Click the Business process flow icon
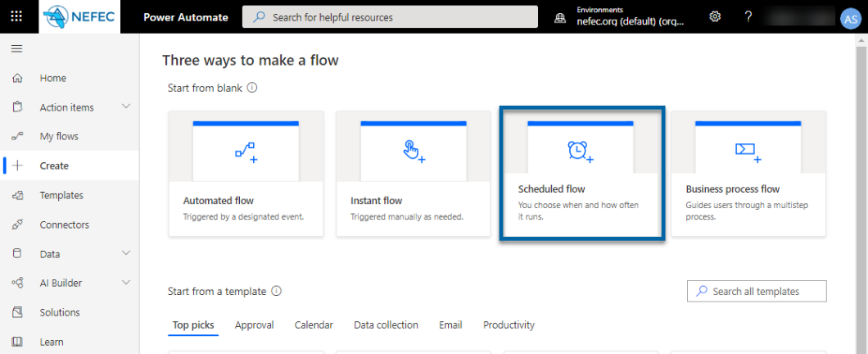Image resolution: width=868 pixels, height=354 pixels. 748,152
